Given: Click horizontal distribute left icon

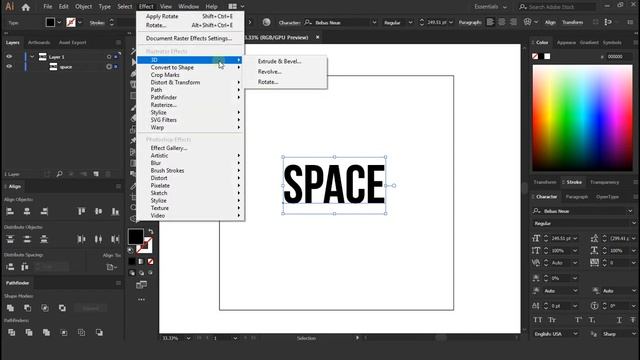Looking at the screenshot, I should pos(82,239).
